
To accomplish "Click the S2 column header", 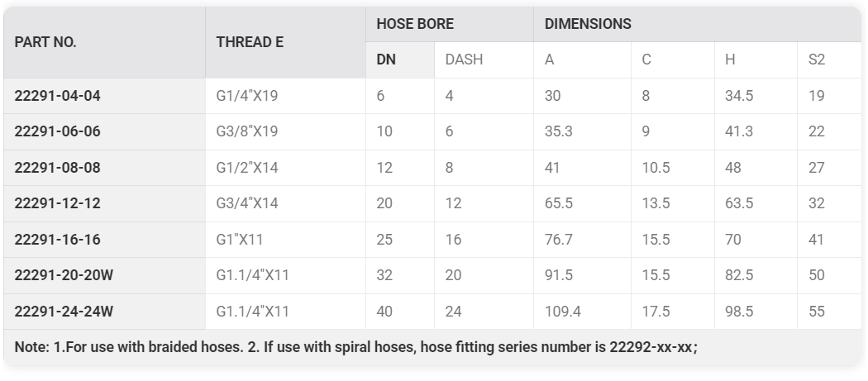I will point(817,60).
